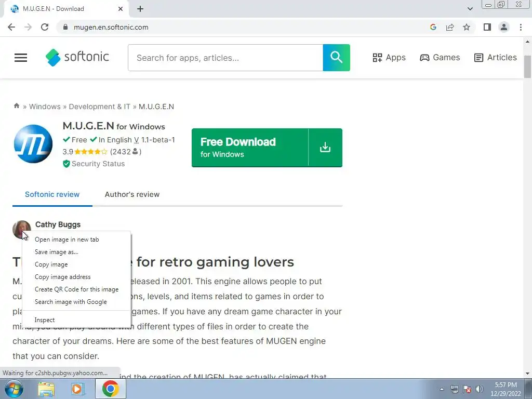Viewport: 532px width, 399px height.
Task: Click the Action Center flag icon
Action: pos(467,389)
